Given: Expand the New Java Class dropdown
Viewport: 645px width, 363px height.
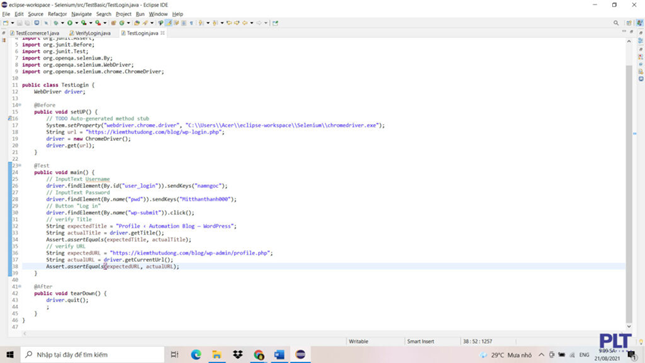Looking at the screenshot, I should [128, 23].
